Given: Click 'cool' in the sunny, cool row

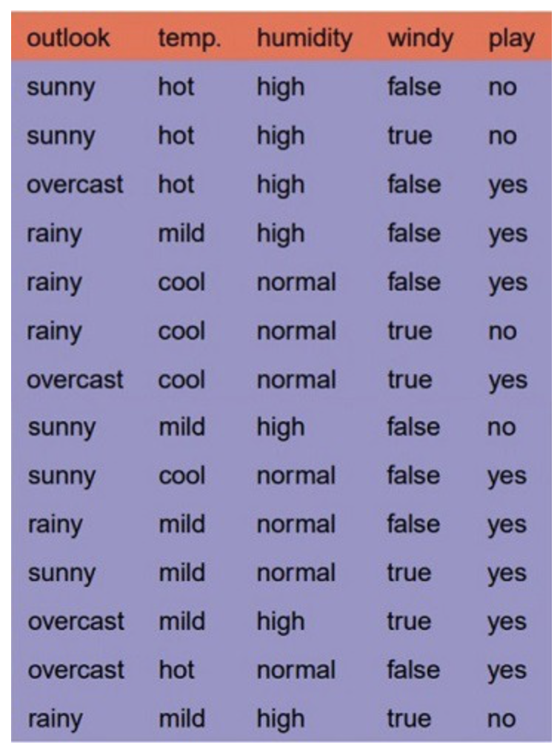Looking at the screenshot, I should [x=181, y=476].
